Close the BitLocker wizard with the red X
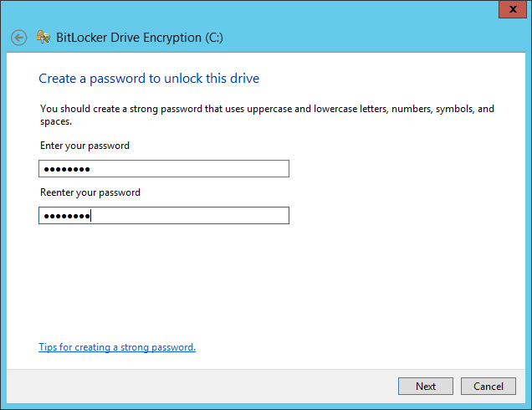 [513, 9]
